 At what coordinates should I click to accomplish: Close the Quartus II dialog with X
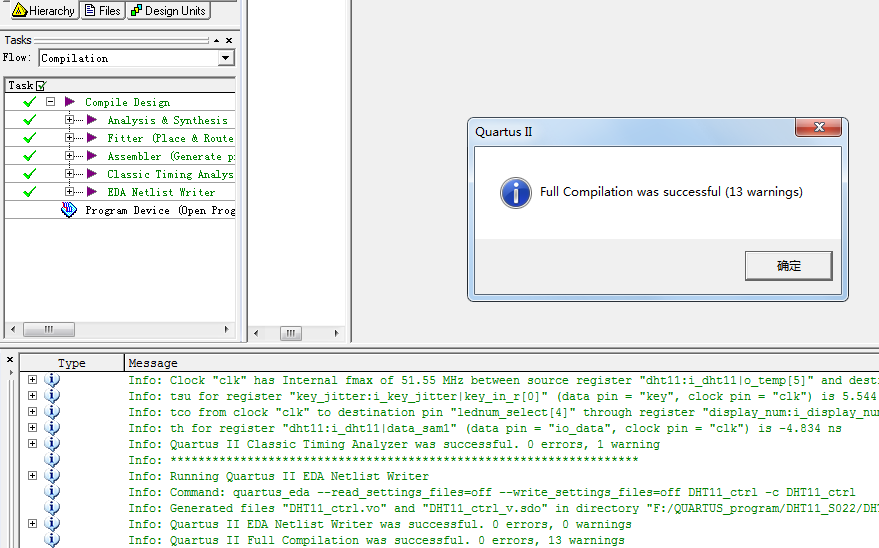[x=818, y=127]
